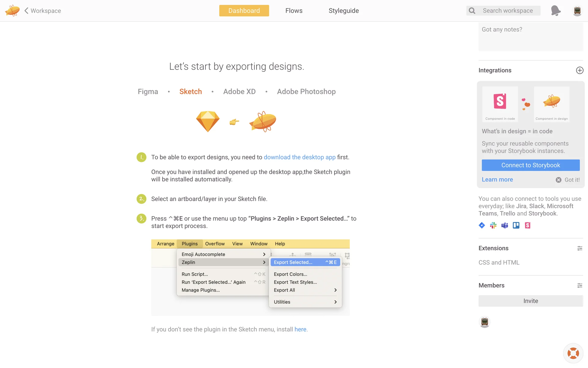Switch to the Styleguide tab
Screen dimensions: 588x368
point(344,11)
